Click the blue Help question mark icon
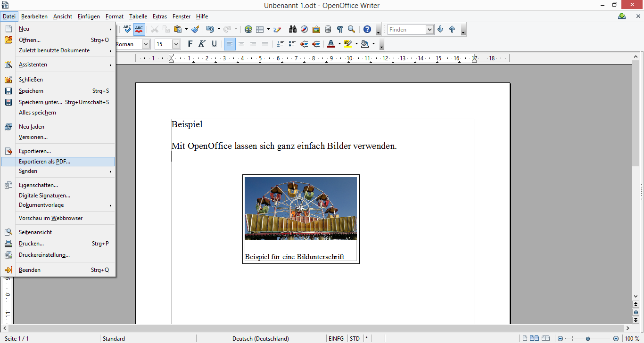This screenshot has width=644, height=343. tap(367, 29)
